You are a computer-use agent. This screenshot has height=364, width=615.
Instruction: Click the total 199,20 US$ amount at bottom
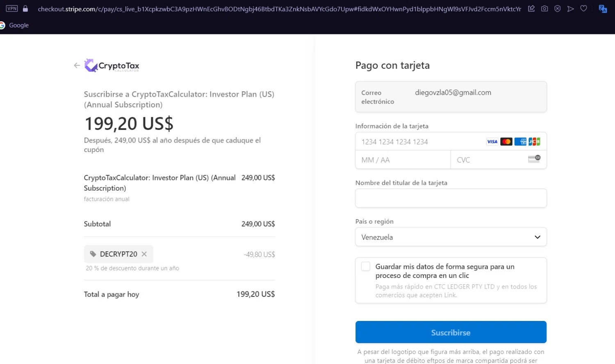point(255,294)
